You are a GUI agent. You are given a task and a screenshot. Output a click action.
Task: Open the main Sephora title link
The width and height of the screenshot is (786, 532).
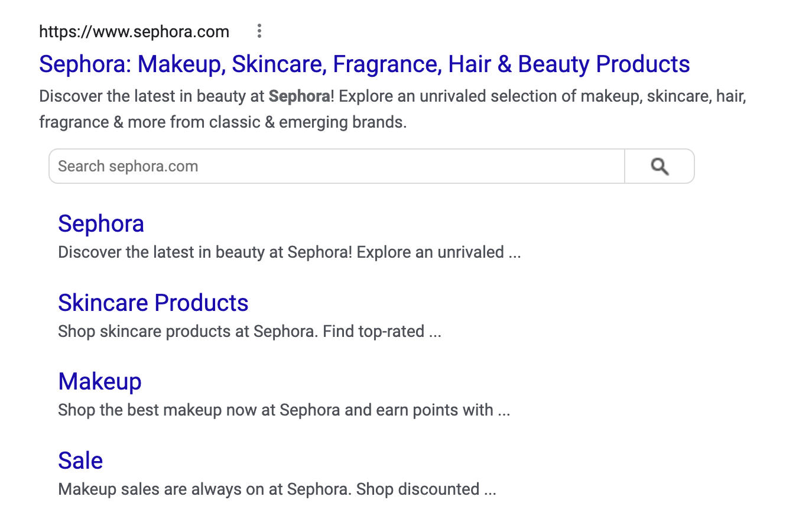pos(364,64)
